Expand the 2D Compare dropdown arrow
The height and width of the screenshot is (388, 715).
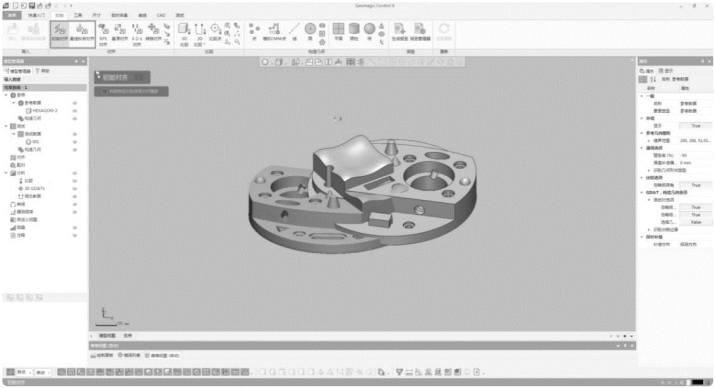click(x=204, y=45)
